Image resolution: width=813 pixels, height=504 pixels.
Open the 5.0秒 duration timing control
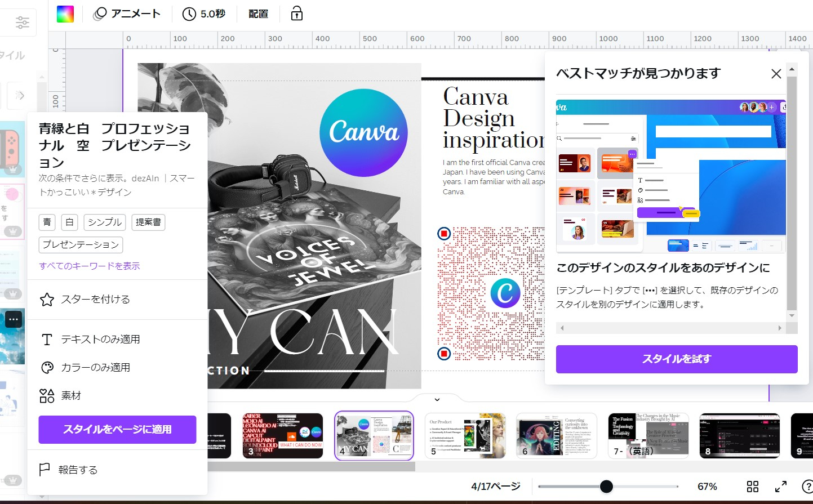(x=204, y=14)
